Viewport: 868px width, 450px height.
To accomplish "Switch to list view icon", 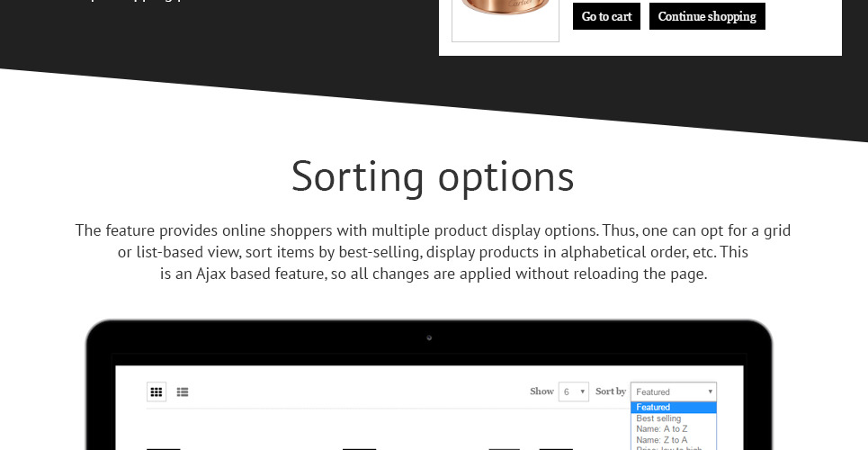I will (x=183, y=392).
